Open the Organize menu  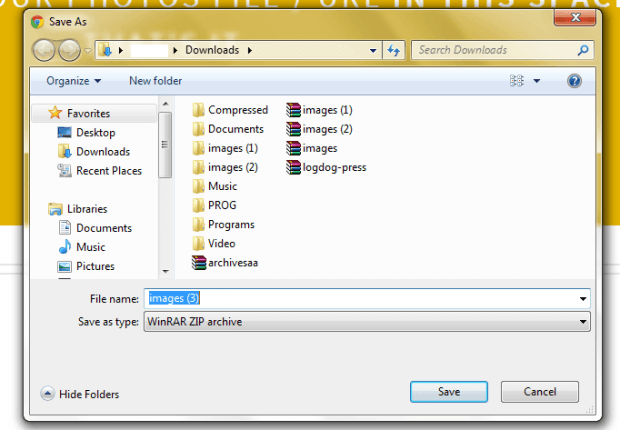[74, 81]
